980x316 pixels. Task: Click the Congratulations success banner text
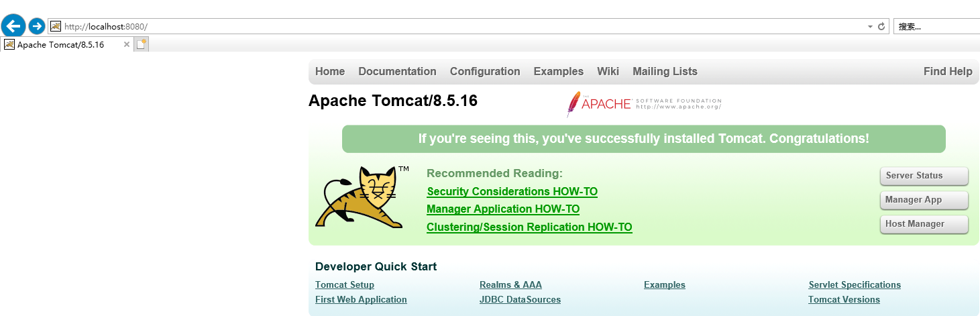pos(644,139)
